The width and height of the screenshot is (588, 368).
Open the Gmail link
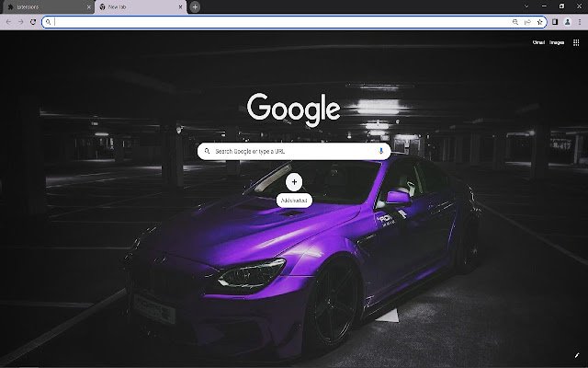click(x=538, y=42)
